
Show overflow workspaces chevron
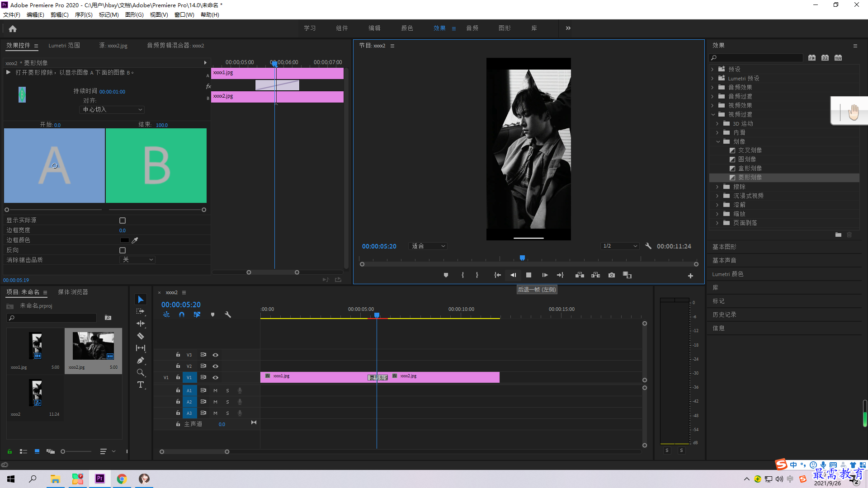click(568, 28)
